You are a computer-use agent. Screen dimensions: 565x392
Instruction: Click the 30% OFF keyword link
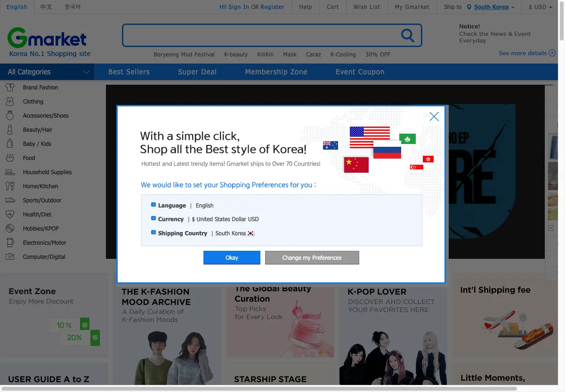point(378,55)
